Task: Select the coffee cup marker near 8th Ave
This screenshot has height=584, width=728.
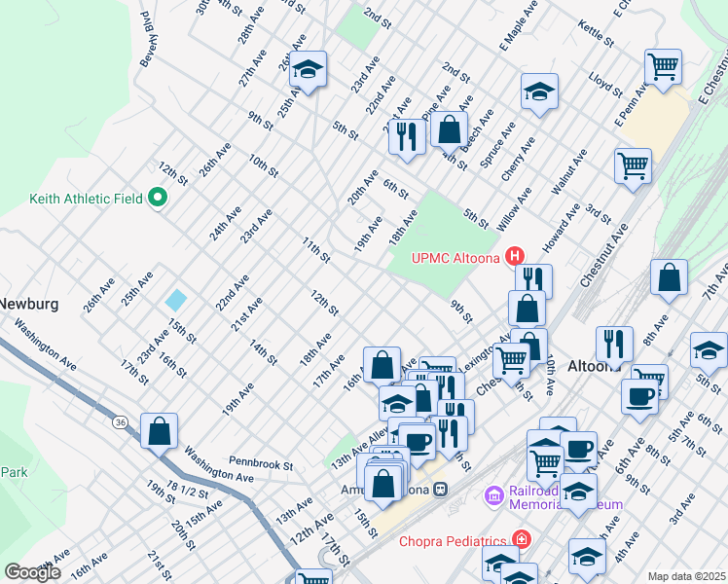Action: [x=639, y=399]
